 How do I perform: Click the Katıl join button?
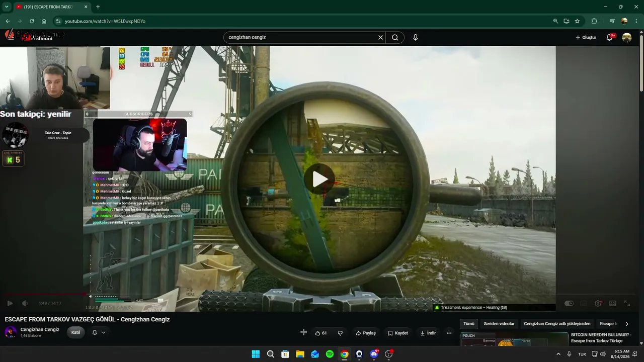coord(75,332)
